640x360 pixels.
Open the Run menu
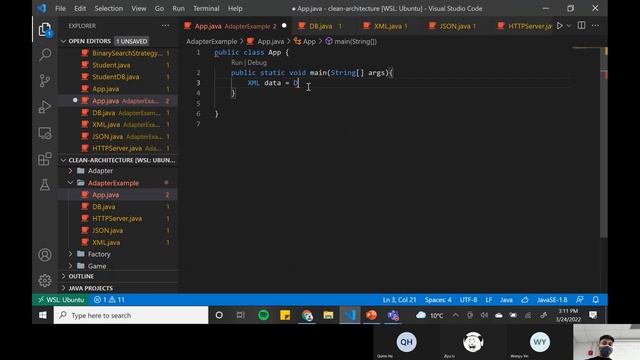pos(178,9)
